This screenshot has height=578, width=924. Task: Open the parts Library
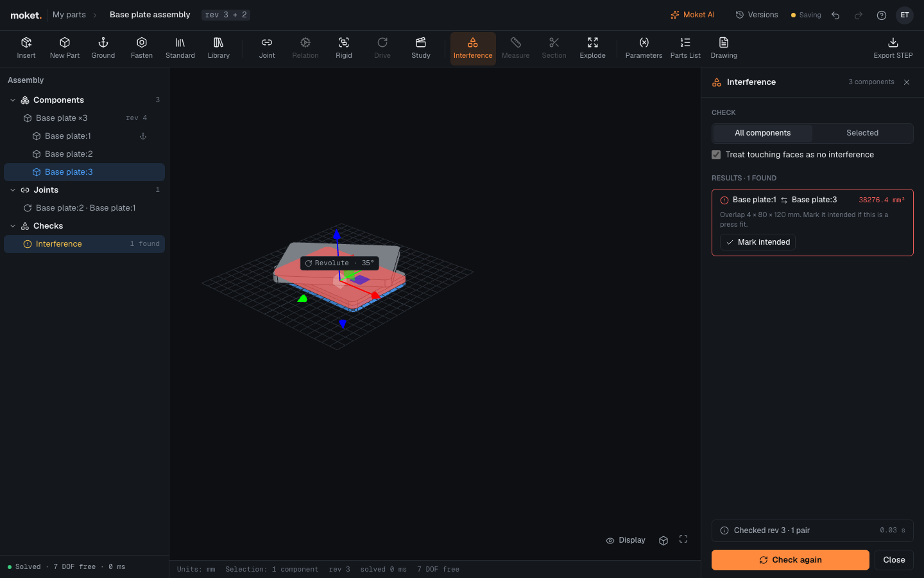coord(219,48)
